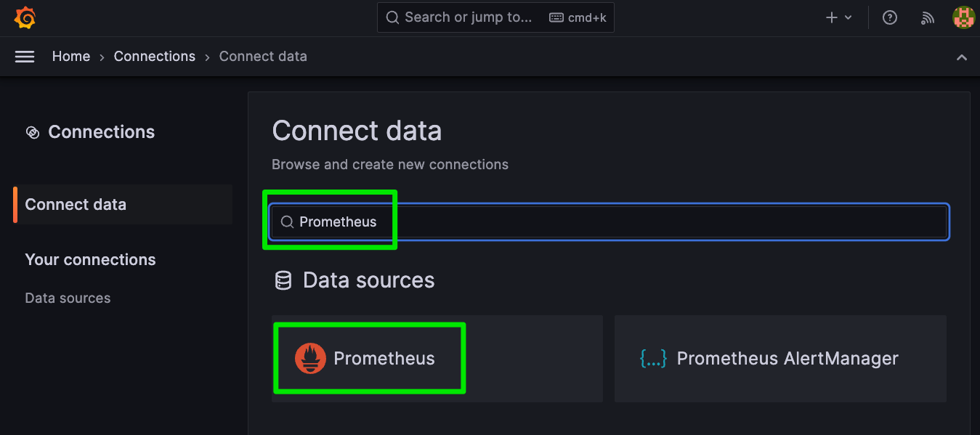Open the Prometheus AlertManager card

[x=780, y=359]
